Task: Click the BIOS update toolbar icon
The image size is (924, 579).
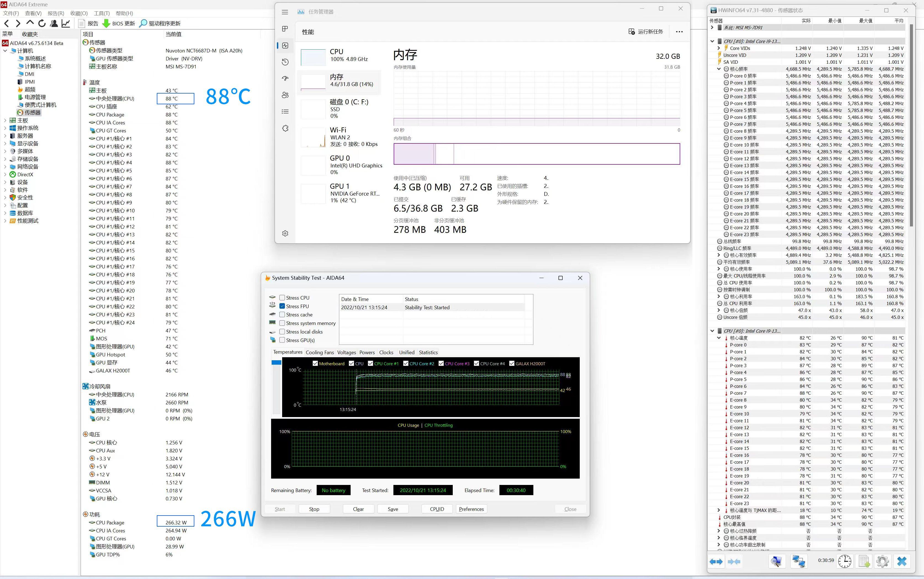Action: 107,23
